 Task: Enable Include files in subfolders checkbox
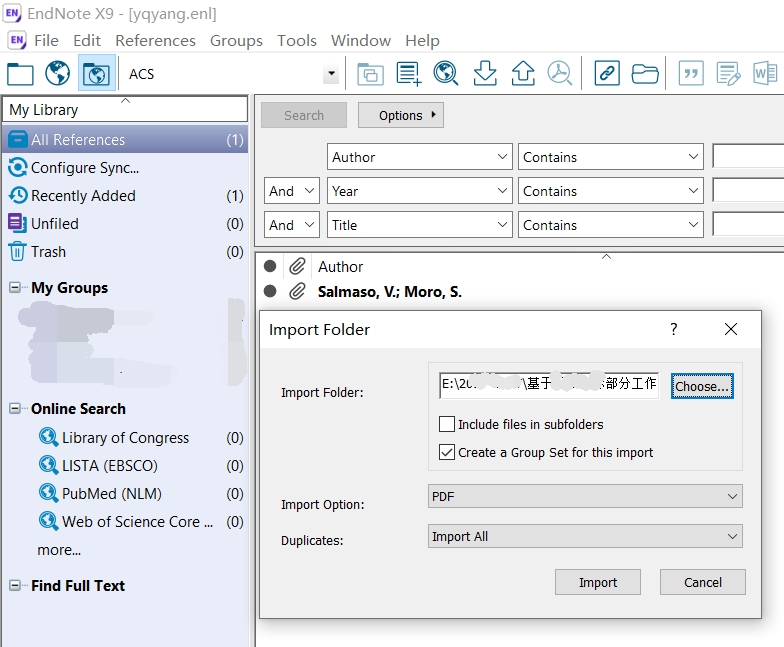coord(446,424)
